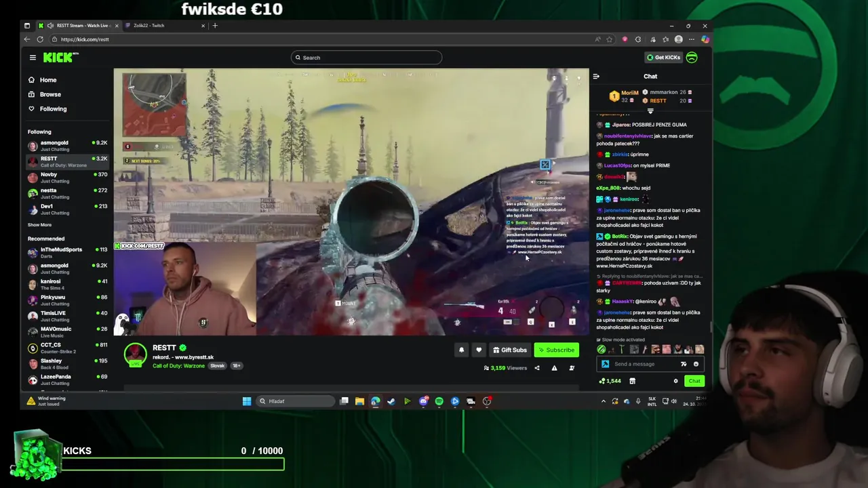The width and height of the screenshot is (868, 488).
Task: Open InTheMudSports recommended channel
Action: point(67,252)
